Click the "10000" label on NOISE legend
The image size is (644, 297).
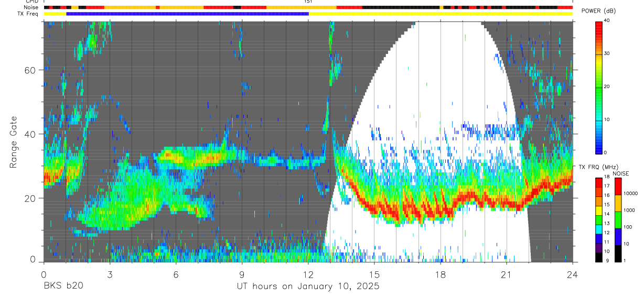(x=630, y=193)
